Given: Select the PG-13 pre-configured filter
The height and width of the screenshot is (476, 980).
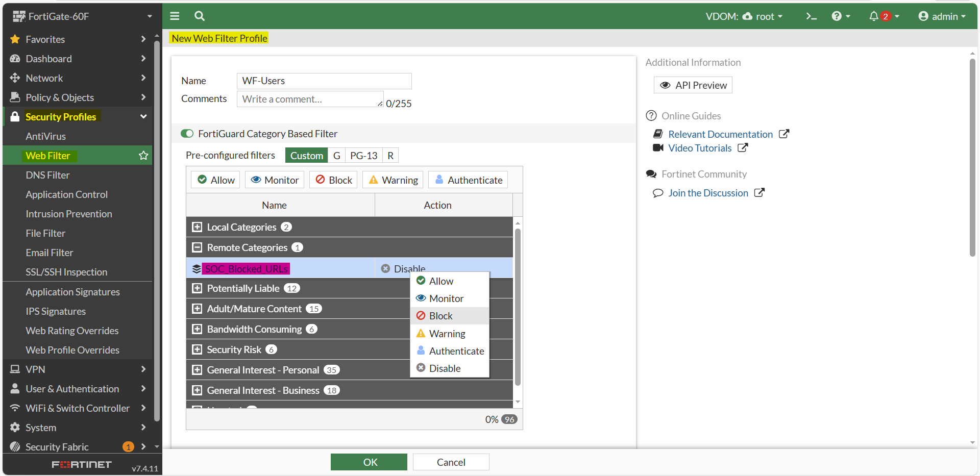Looking at the screenshot, I should 364,156.
